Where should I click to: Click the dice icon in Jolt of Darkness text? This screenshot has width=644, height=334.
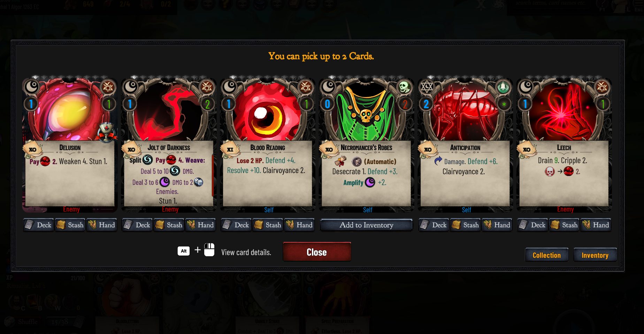(x=198, y=182)
